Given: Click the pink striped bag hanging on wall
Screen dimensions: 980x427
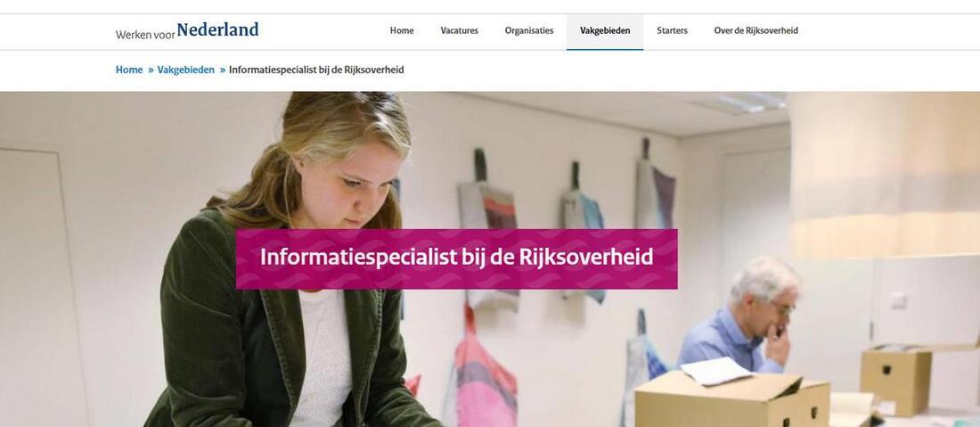Looking at the screenshot, I should click(x=486, y=369).
